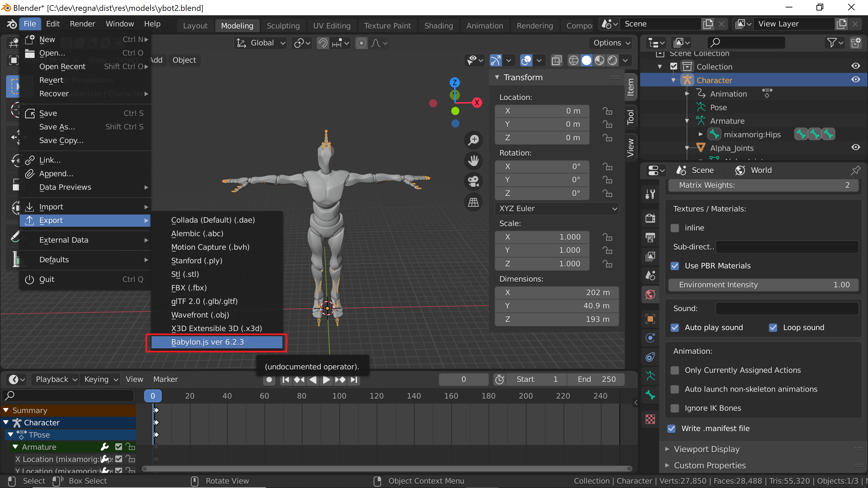Image resolution: width=868 pixels, height=488 pixels.
Task: Open Keying dropdown in timeline
Action: coord(100,379)
